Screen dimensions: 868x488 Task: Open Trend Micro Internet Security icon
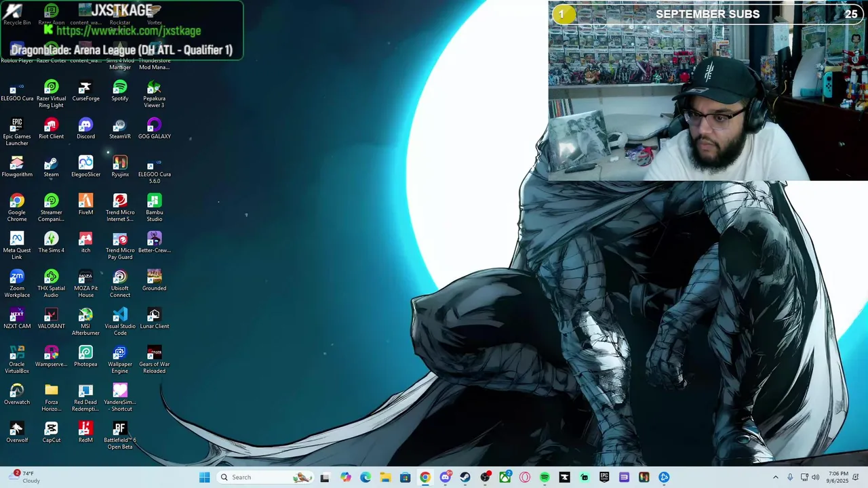(120, 208)
